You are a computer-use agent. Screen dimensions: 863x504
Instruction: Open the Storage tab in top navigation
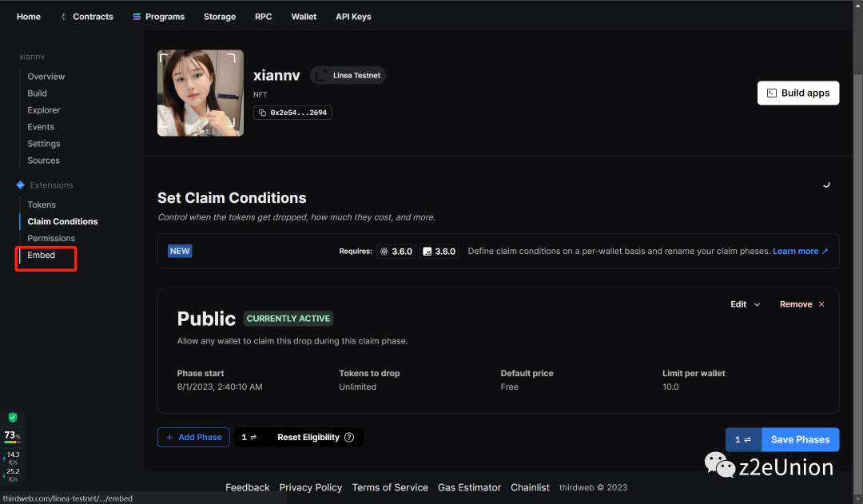click(x=220, y=17)
